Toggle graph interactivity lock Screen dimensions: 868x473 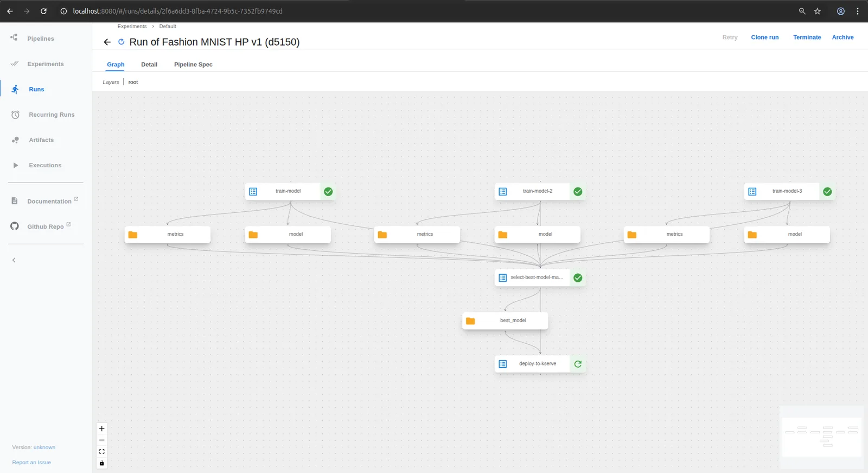101,463
